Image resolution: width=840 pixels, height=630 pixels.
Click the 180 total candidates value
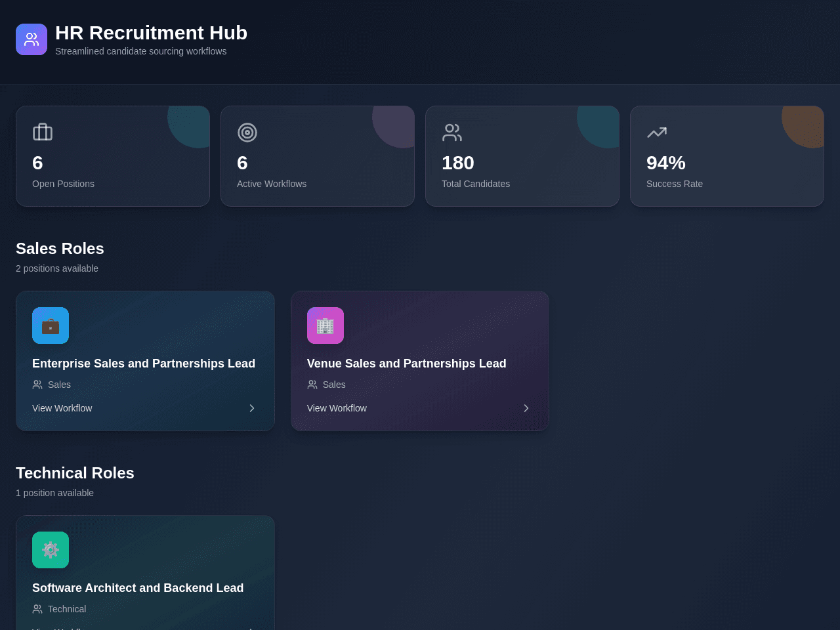pyautogui.click(x=458, y=163)
